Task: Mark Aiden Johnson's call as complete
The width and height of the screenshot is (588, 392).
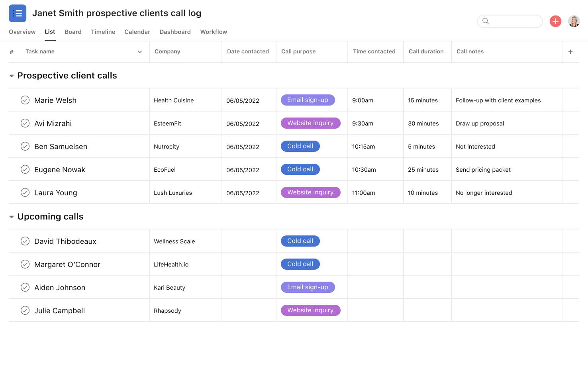Action: click(25, 287)
